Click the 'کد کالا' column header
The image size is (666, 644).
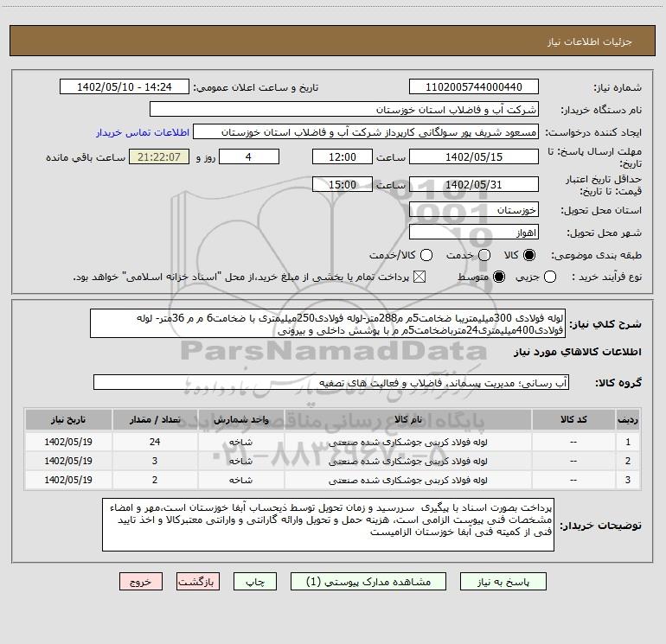pyautogui.click(x=573, y=419)
